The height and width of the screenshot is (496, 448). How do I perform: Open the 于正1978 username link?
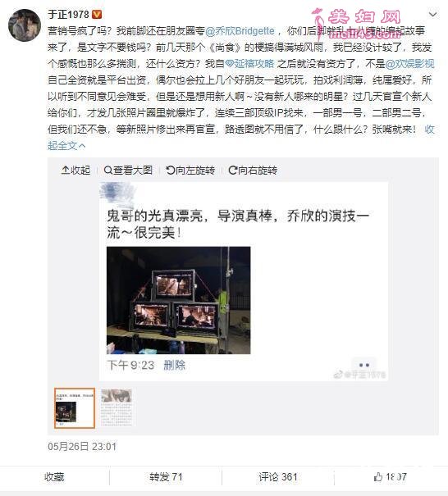[x=68, y=15]
